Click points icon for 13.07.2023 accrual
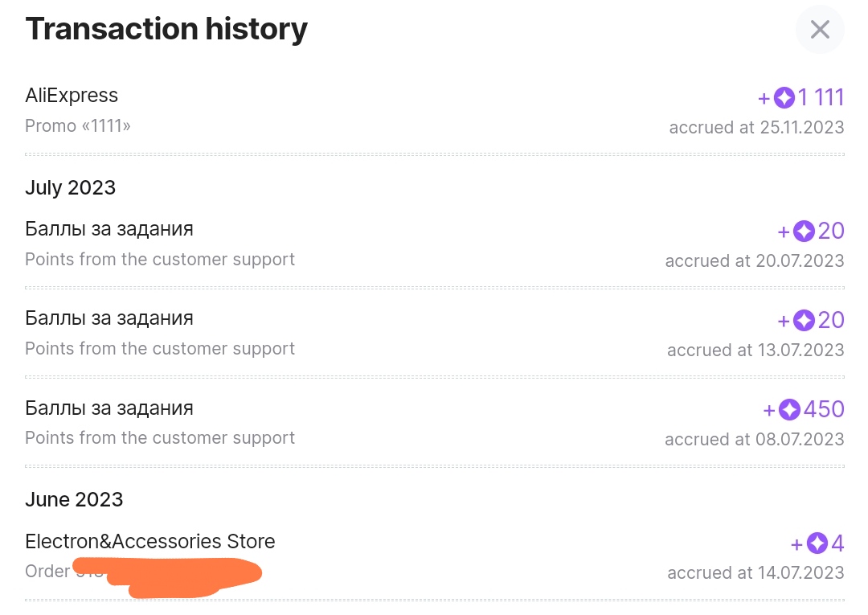The height and width of the screenshot is (615, 868). (x=804, y=321)
